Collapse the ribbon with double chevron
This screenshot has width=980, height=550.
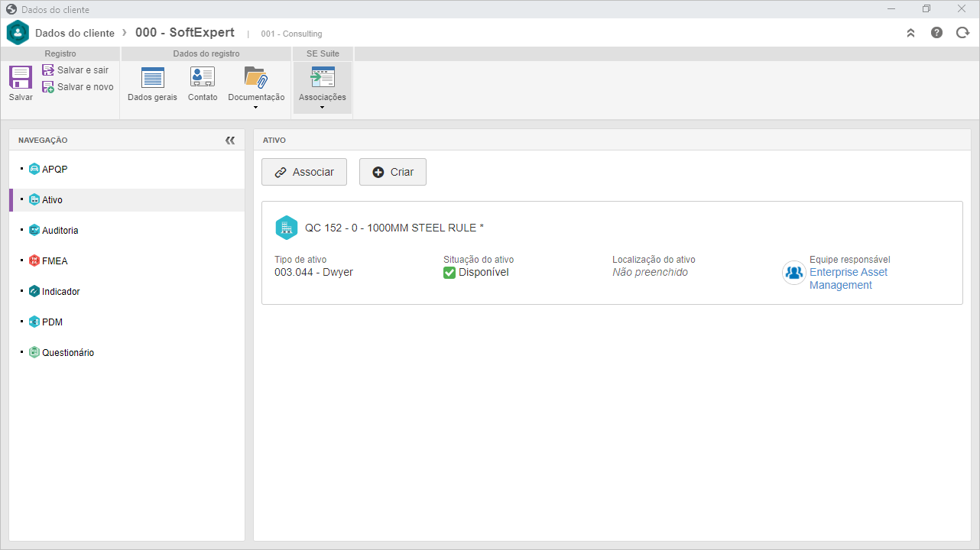pos(910,33)
